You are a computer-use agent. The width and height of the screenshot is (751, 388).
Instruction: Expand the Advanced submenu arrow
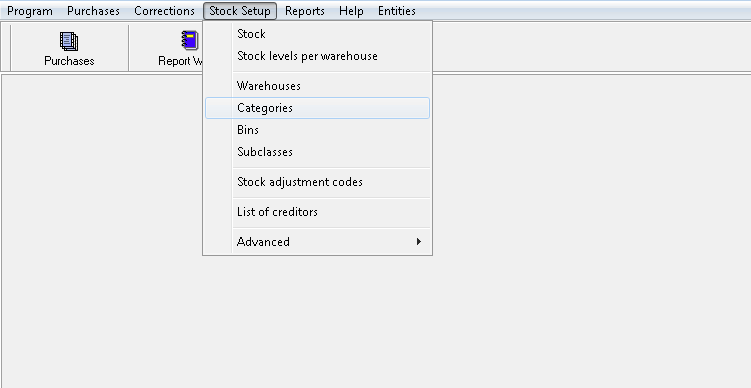[419, 241]
